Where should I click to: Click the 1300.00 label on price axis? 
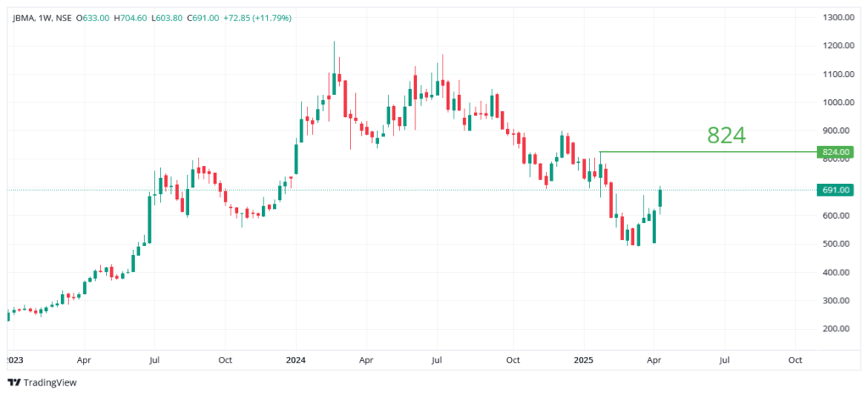tap(836, 17)
